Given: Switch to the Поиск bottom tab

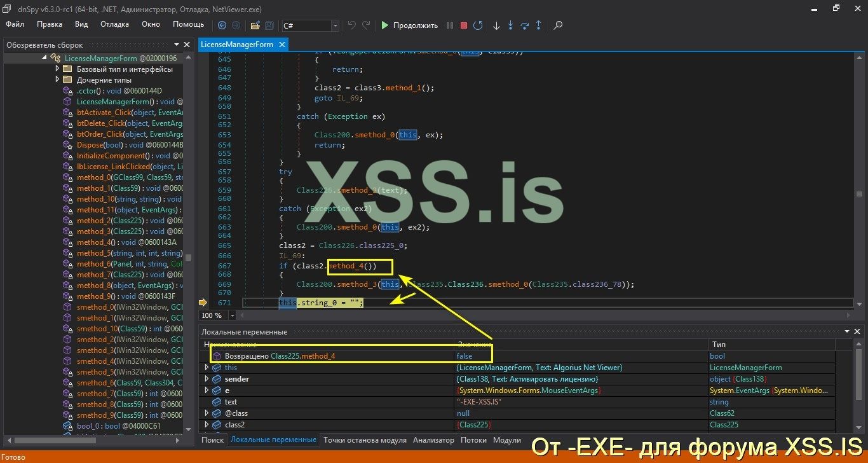Looking at the screenshot, I should tap(212, 439).
